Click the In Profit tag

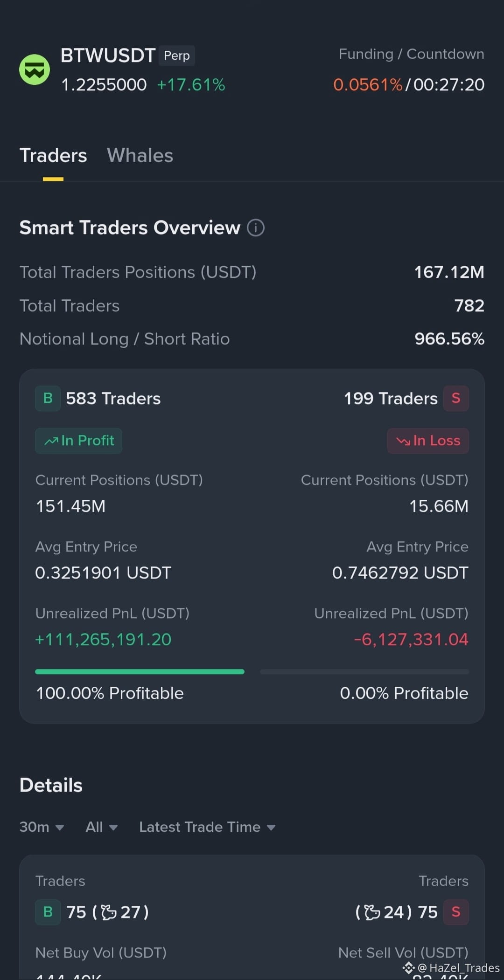click(78, 441)
